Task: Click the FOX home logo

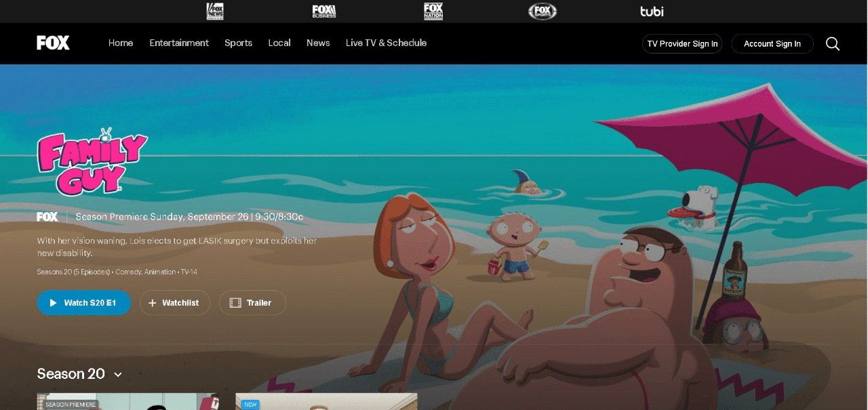Action: [x=53, y=43]
